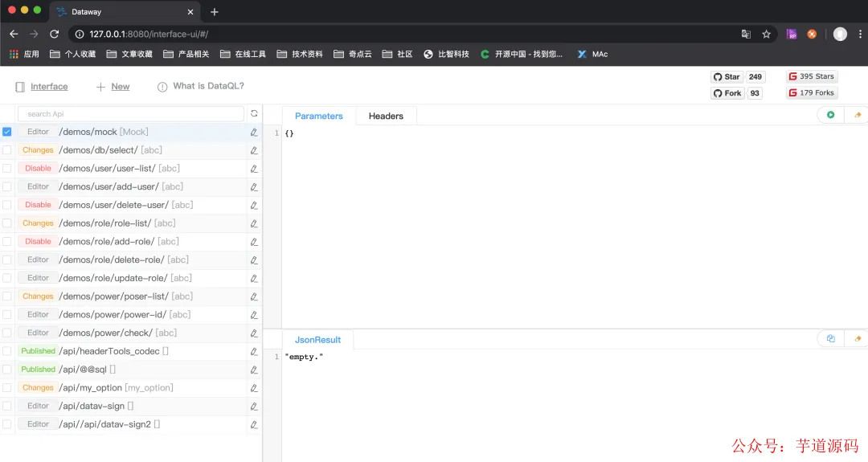
Task: Click the edit pencil for /api/my_option
Action: [x=253, y=388]
